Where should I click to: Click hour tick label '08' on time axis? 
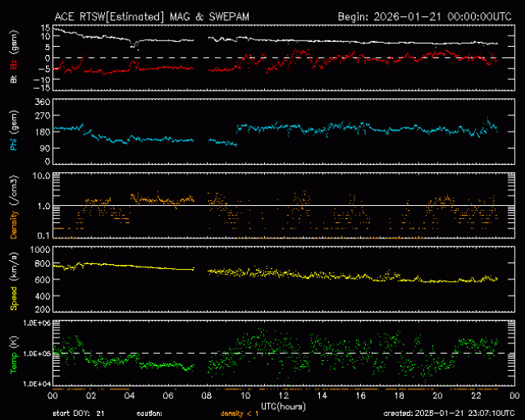click(207, 396)
